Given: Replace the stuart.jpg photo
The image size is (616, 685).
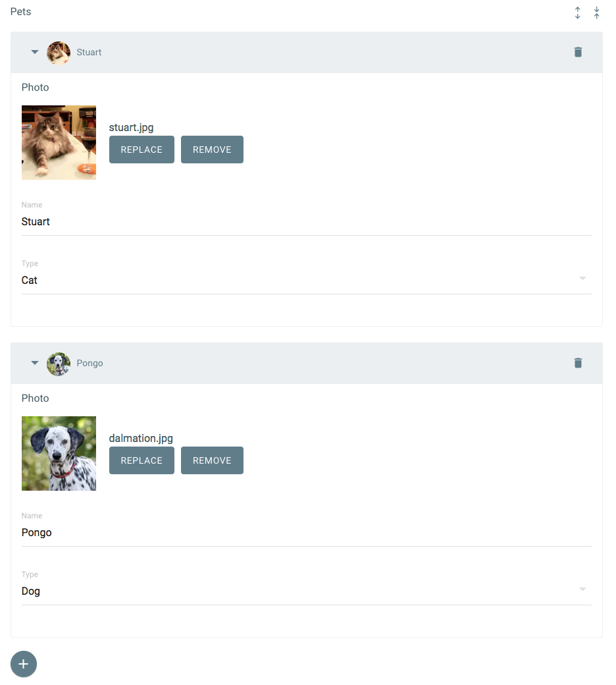Looking at the screenshot, I should [141, 150].
